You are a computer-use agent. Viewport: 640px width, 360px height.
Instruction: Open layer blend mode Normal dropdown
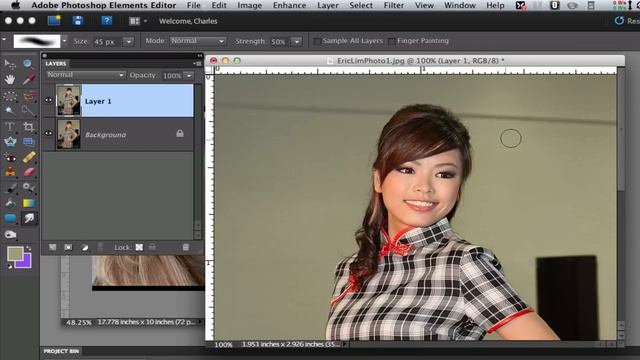point(85,75)
